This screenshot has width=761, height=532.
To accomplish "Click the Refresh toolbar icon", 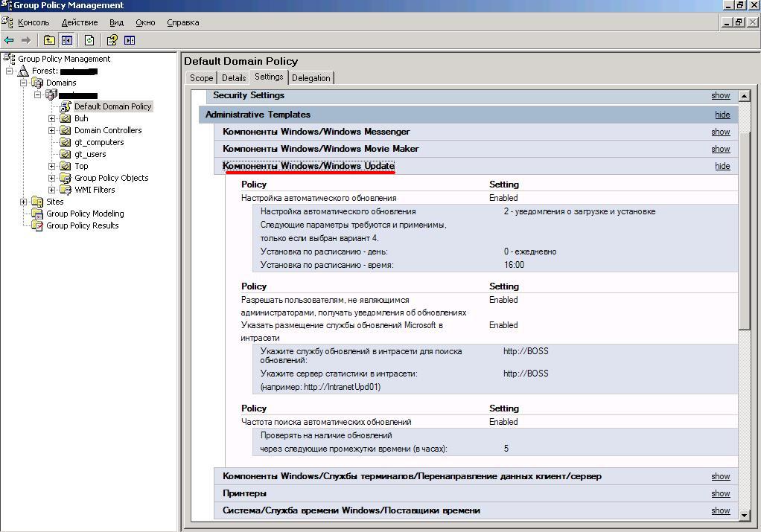I will click(x=89, y=40).
